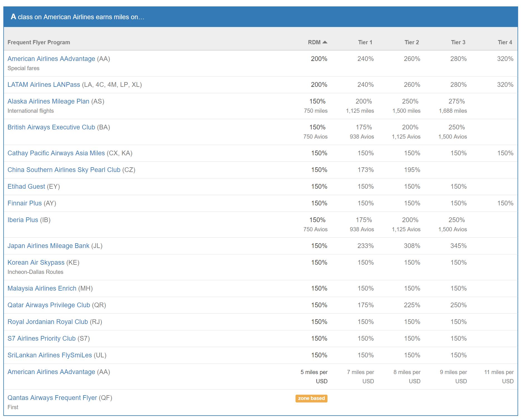Open American Airlines AAdvantage link with Special fares

(x=51, y=59)
